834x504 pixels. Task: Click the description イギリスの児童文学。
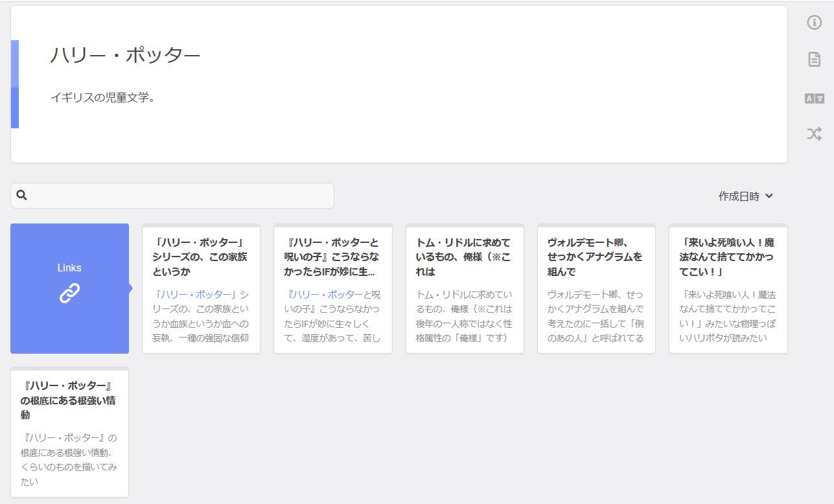coord(102,98)
